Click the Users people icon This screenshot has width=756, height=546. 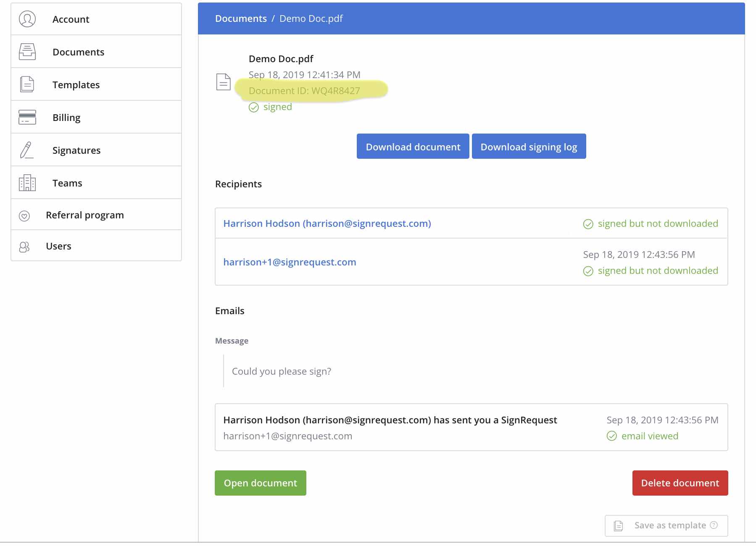[x=24, y=247]
